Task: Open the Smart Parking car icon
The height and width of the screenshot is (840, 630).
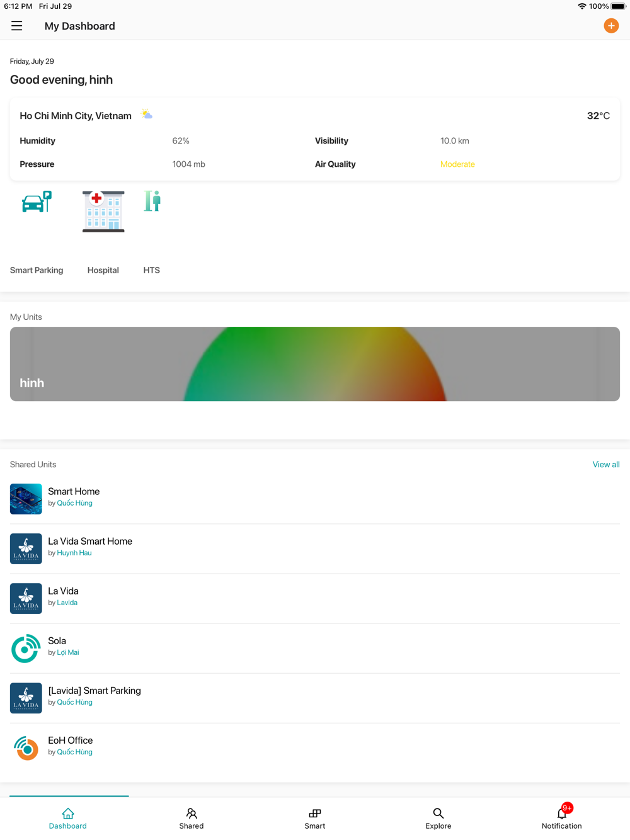Action: pos(37,202)
